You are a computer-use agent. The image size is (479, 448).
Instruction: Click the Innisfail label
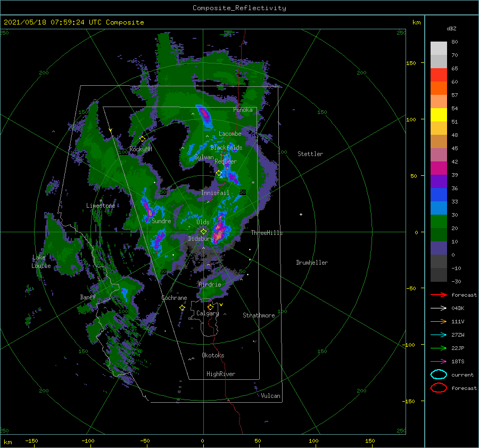215,193
